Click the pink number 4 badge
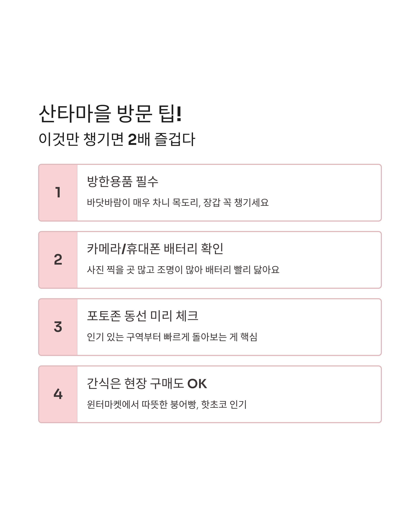Screen dimensions: 420x525 pos(58,394)
